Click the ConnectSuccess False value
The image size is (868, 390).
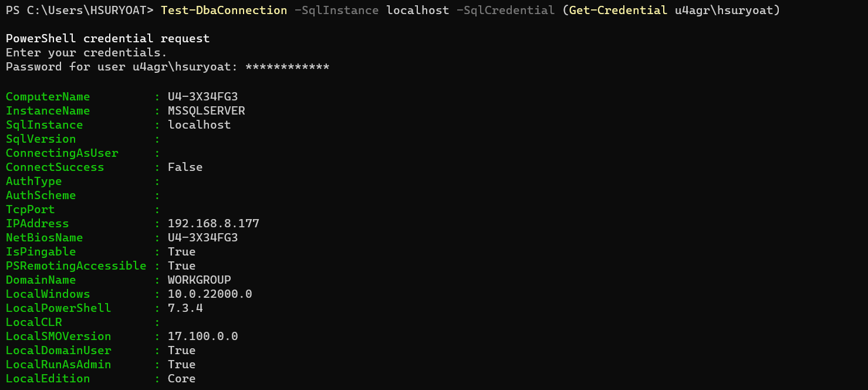(x=185, y=167)
